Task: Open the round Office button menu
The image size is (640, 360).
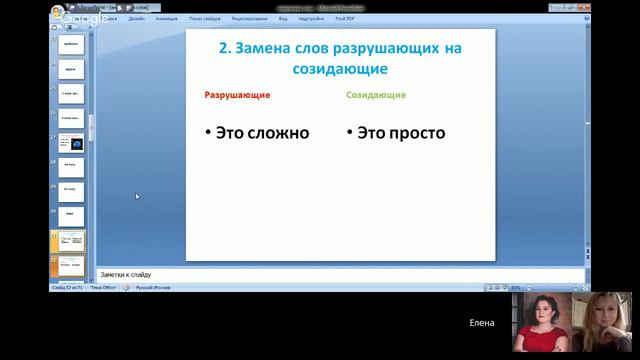Action: (x=58, y=11)
